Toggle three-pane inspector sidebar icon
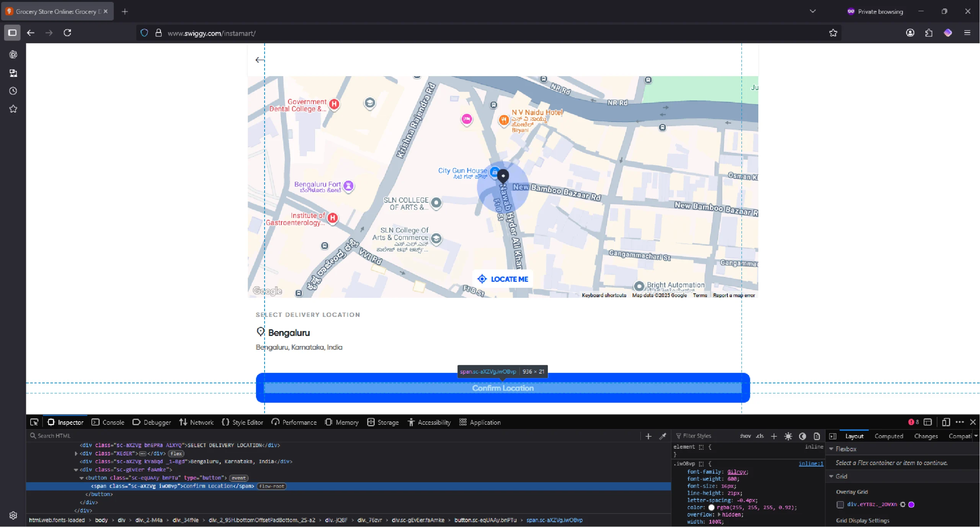Screen dimensions: 980x527 point(833,436)
